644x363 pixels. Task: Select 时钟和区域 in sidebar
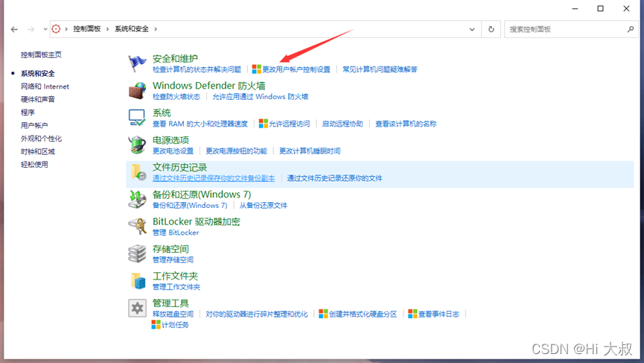point(38,152)
